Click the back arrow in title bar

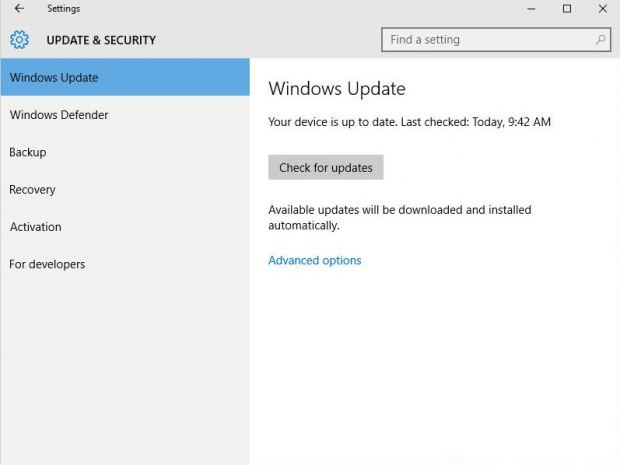coord(19,9)
